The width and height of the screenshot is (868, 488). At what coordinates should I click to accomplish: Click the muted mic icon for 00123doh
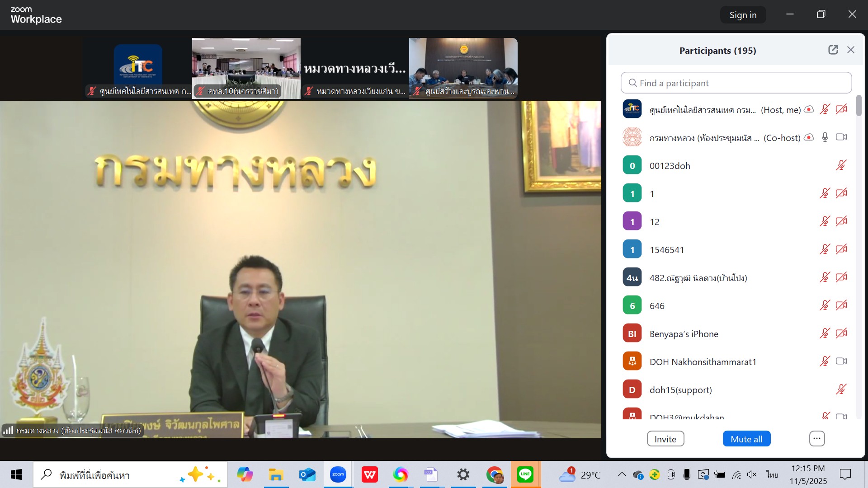(841, 165)
